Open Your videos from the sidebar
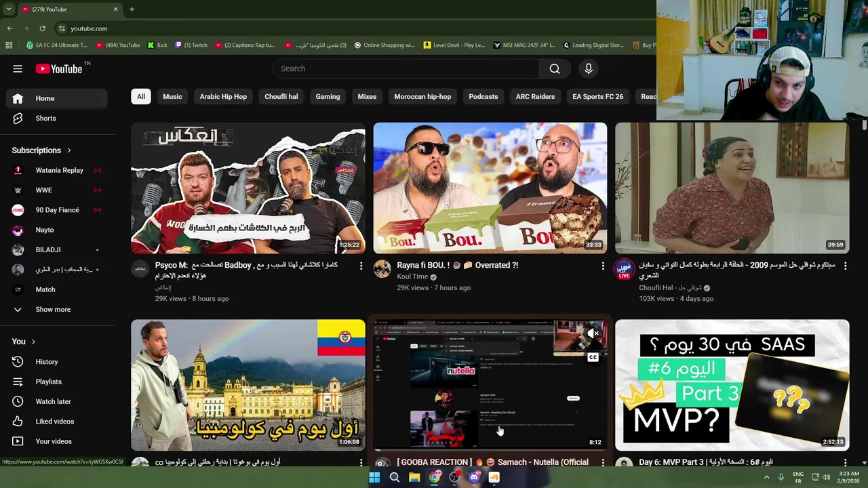868x488 pixels. tap(57, 441)
